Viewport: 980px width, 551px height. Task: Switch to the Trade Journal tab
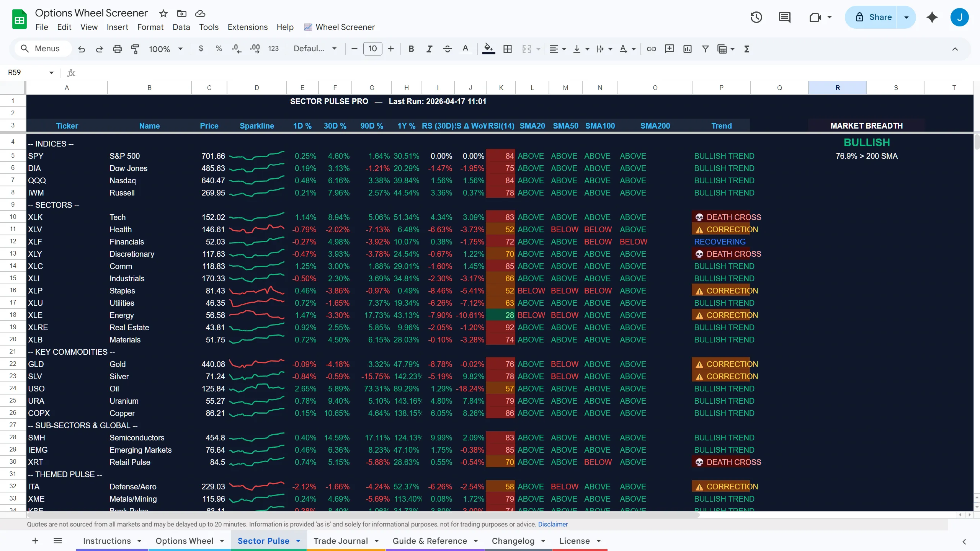[341, 541]
